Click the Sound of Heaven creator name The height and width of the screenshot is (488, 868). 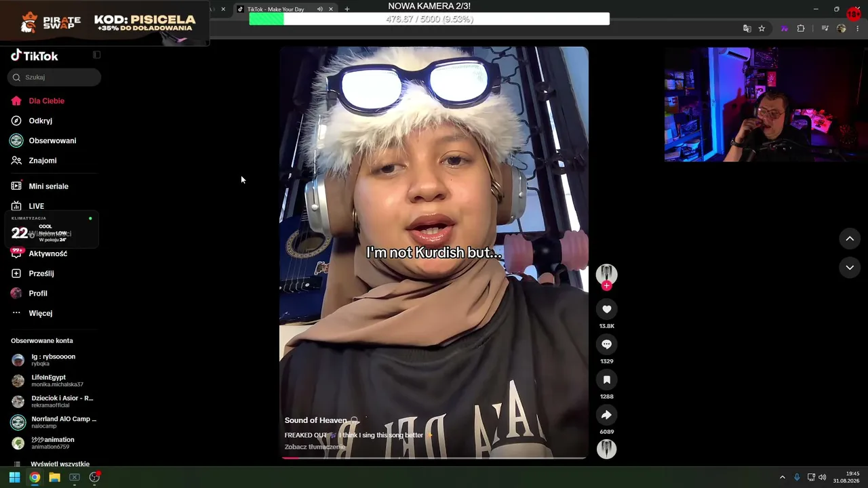point(315,420)
